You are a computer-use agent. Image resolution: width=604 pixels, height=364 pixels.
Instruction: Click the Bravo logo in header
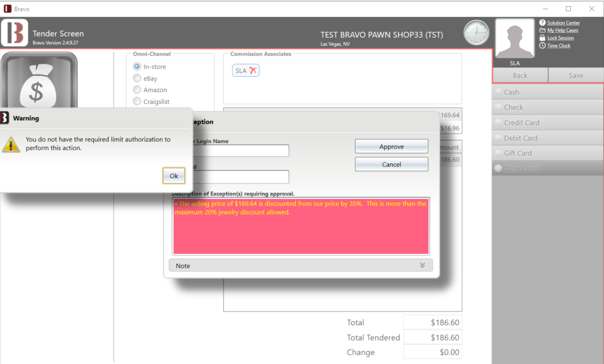click(14, 33)
